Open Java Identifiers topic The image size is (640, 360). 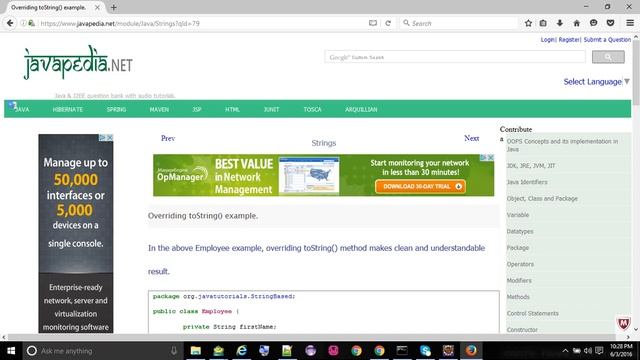point(527,182)
